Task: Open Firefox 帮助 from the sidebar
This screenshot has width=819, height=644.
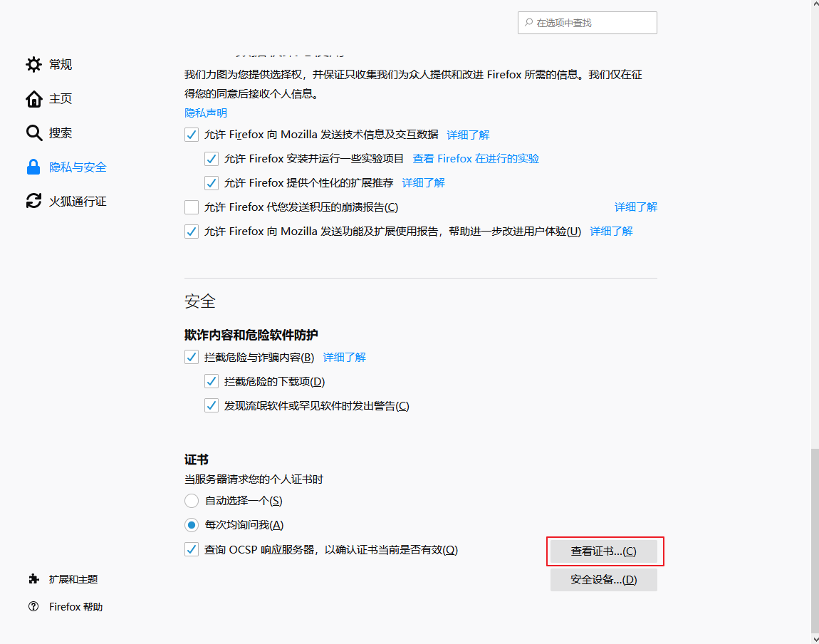Action: tap(75, 607)
